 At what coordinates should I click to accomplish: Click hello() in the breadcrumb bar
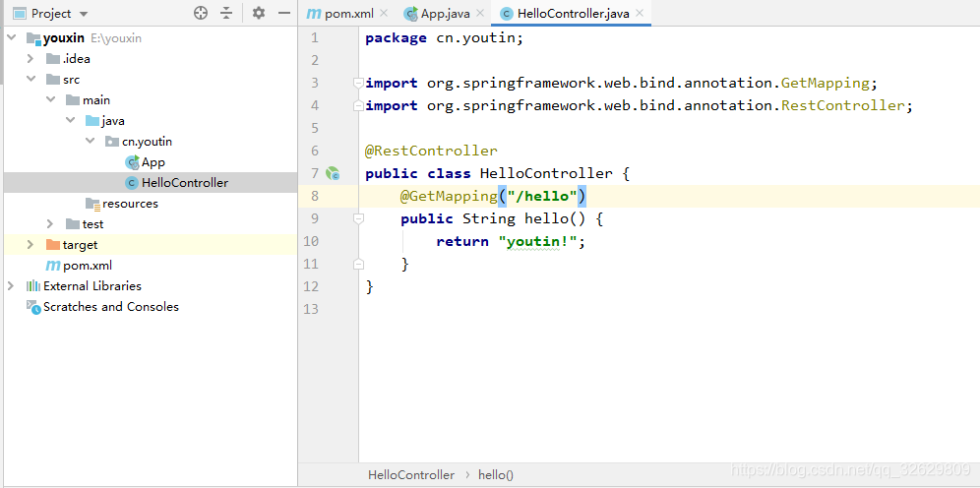point(496,475)
